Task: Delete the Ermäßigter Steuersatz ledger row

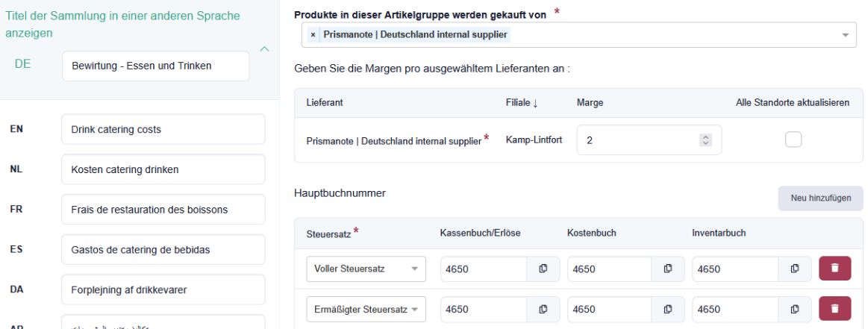Action: coord(835,309)
